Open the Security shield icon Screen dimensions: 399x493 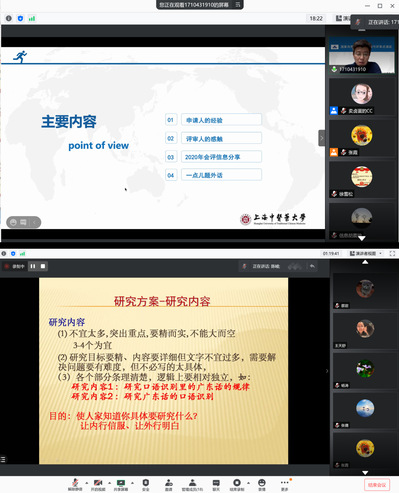pyautogui.click(x=146, y=484)
